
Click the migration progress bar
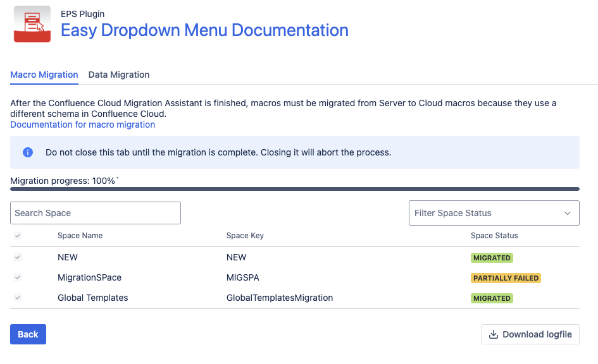click(x=295, y=189)
